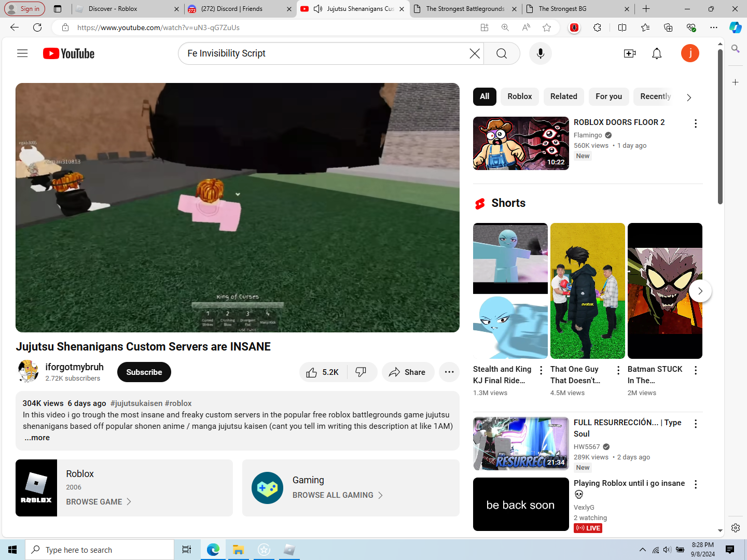
Task: Browse the Roblox game page
Action: [99, 502]
